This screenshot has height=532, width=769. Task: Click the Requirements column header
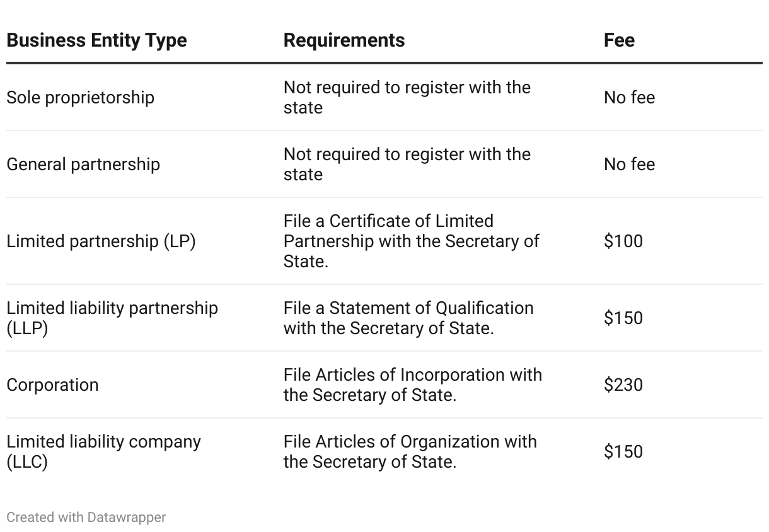tap(344, 40)
